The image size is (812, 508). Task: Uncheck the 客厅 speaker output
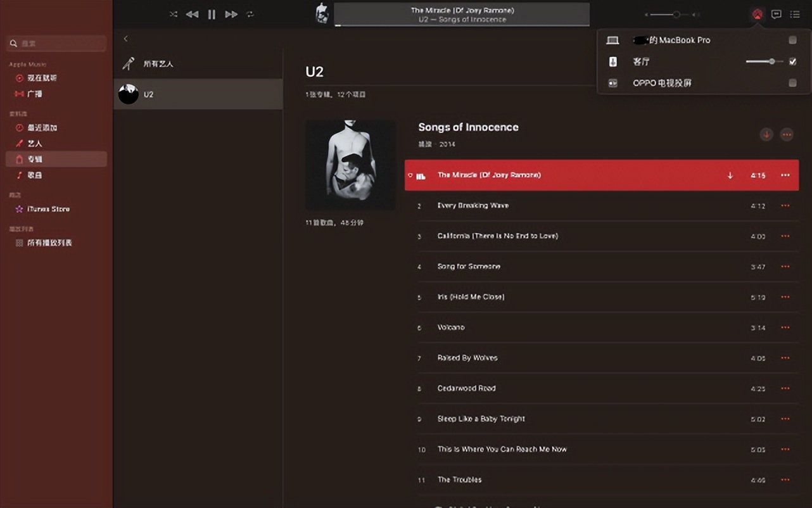point(792,61)
